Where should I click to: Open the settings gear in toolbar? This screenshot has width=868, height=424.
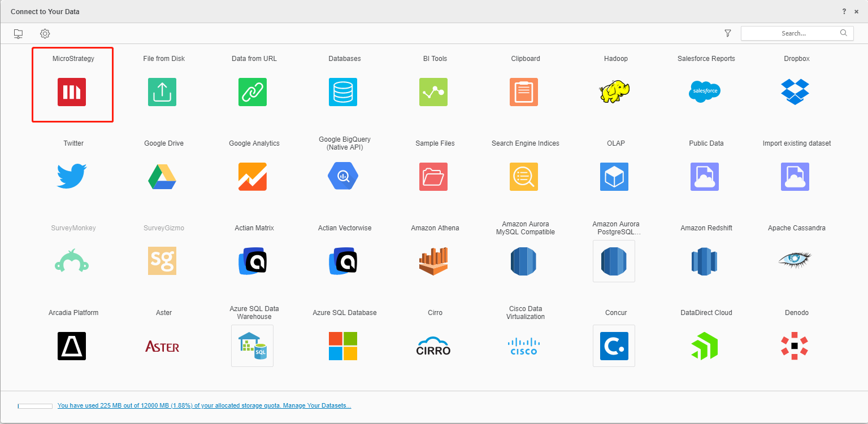[x=45, y=34]
